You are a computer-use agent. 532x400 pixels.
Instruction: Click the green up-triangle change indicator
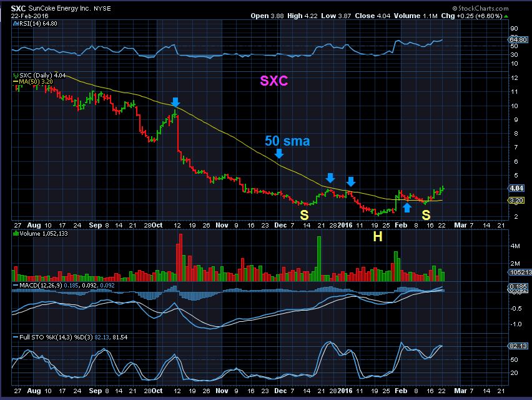pos(506,16)
